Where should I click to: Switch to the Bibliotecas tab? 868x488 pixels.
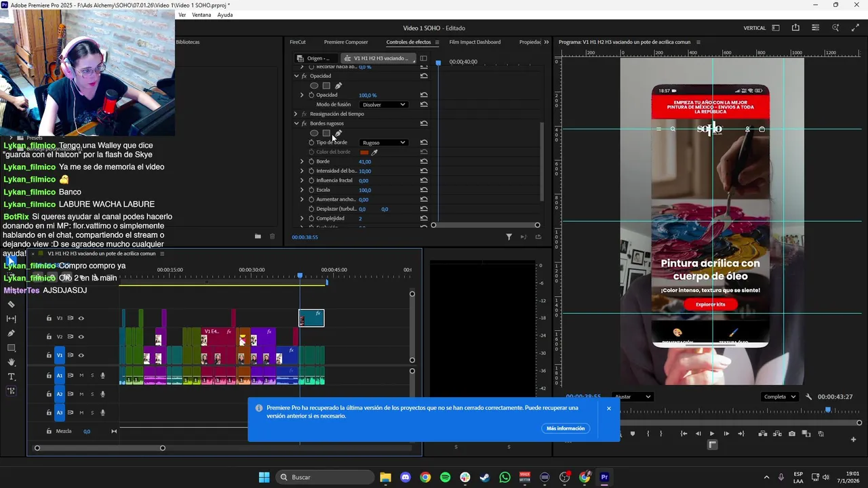coord(188,42)
